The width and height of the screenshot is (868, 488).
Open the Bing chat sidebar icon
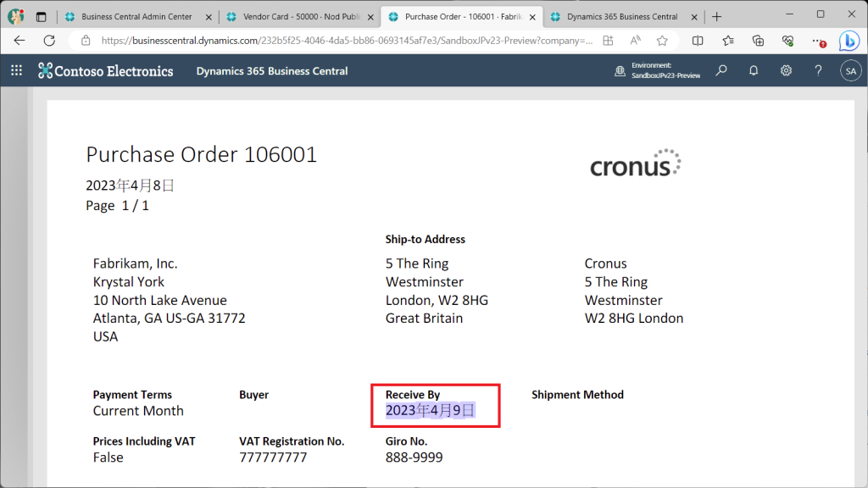pos(849,41)
